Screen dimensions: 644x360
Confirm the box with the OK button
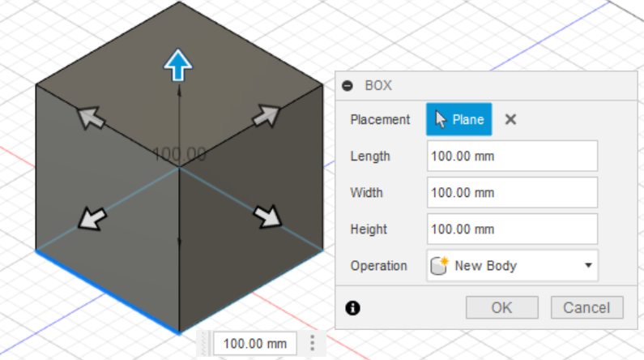pos(502,307)
